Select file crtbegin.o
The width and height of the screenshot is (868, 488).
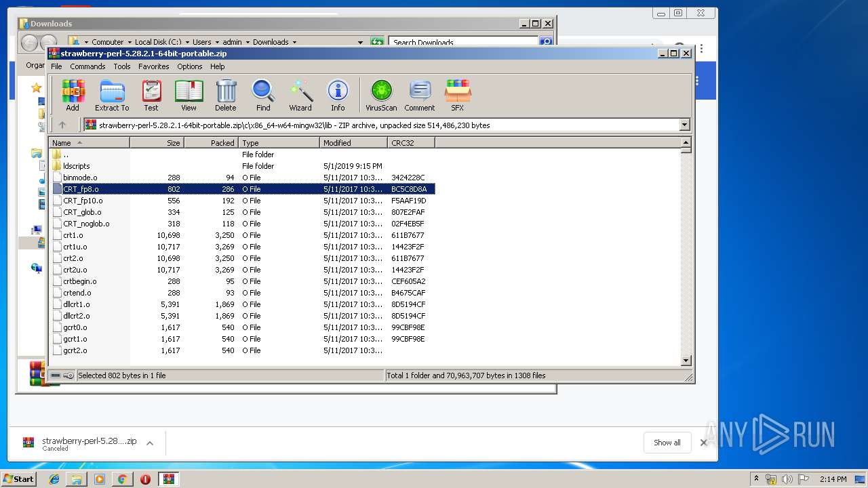tap(242, 281)
